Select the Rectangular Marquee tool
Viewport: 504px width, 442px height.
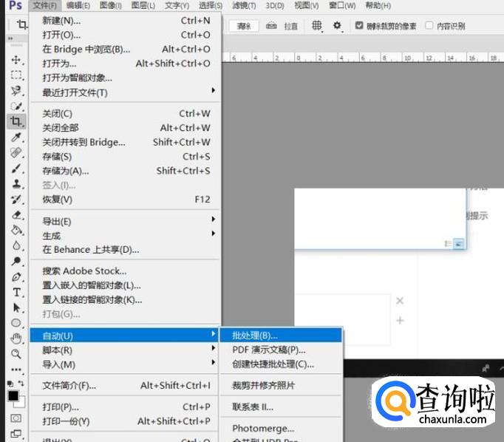click(x=16, y=75)
